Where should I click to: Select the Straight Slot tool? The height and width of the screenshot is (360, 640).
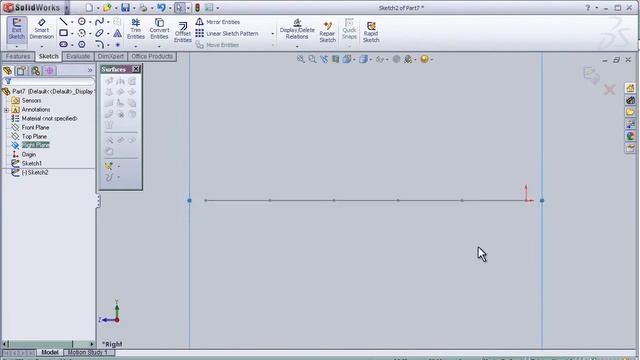click(x=63, y=44)
